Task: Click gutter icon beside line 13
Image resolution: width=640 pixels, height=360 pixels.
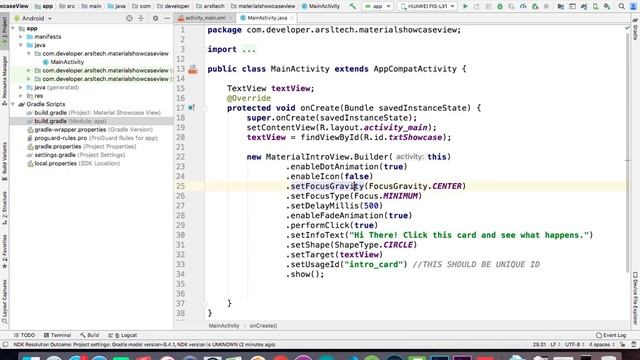Action: pyautogui.click(x=193, y=69)
